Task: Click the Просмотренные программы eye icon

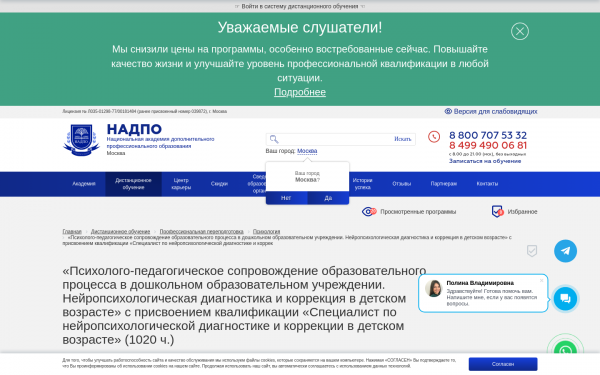Action: [369, 212]
